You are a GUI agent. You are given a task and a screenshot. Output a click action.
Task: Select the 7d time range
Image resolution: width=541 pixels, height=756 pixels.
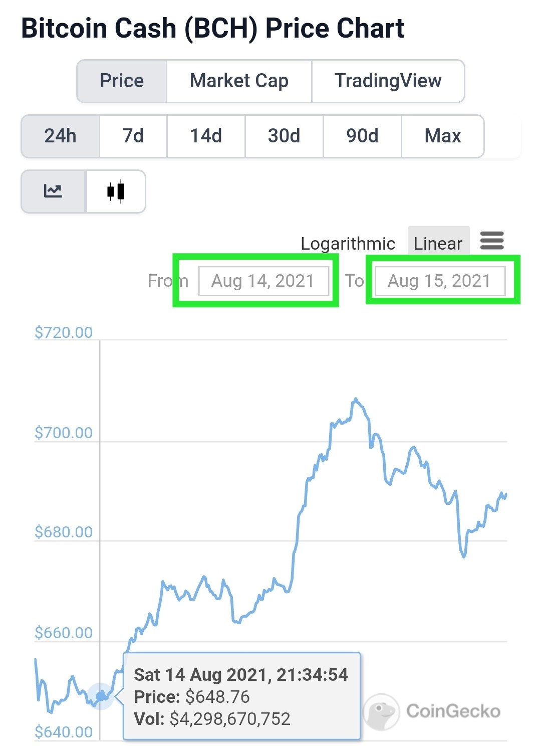(x=133, y=136)
